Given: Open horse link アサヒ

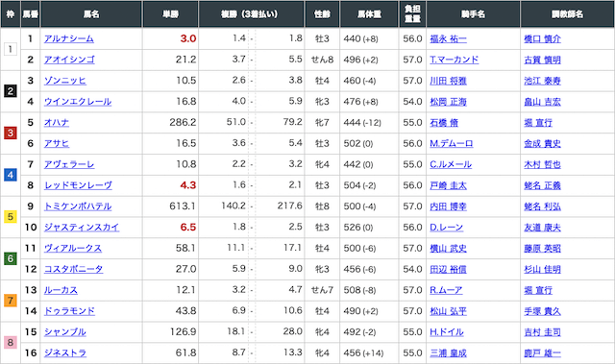Looking at the screenshot, I should pos(57,143).
